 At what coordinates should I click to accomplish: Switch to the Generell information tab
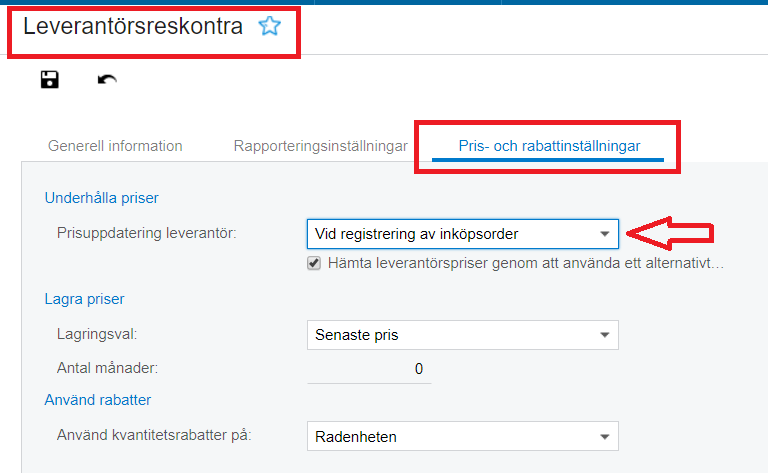tap(115, 146)
